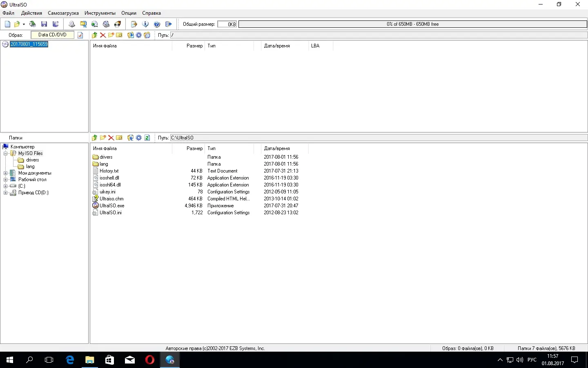Expand the Привод CD(D:) tree node
Screen dimensions: 588x368
[6, 193]
